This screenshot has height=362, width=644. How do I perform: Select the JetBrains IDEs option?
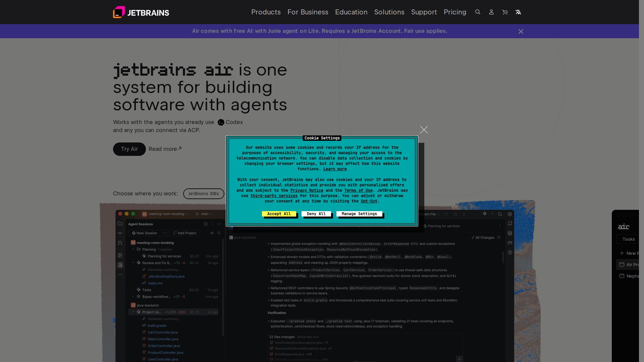204,194
